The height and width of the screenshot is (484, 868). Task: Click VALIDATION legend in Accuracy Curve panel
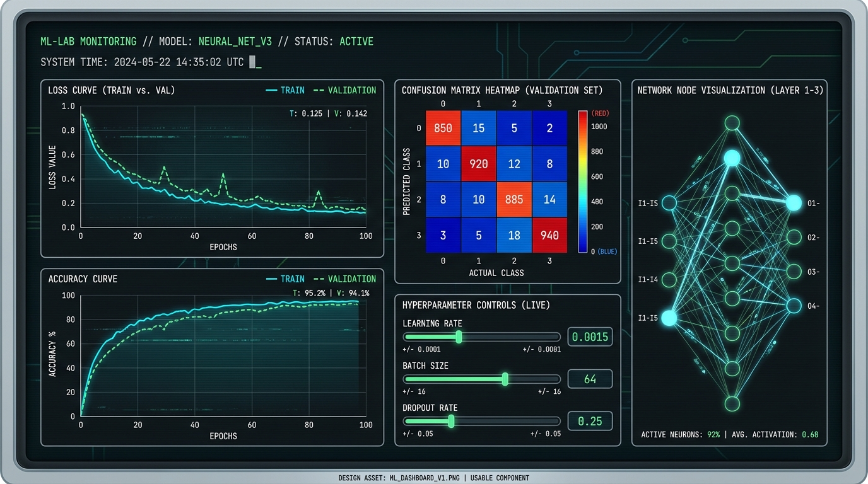tap(344, 279)
